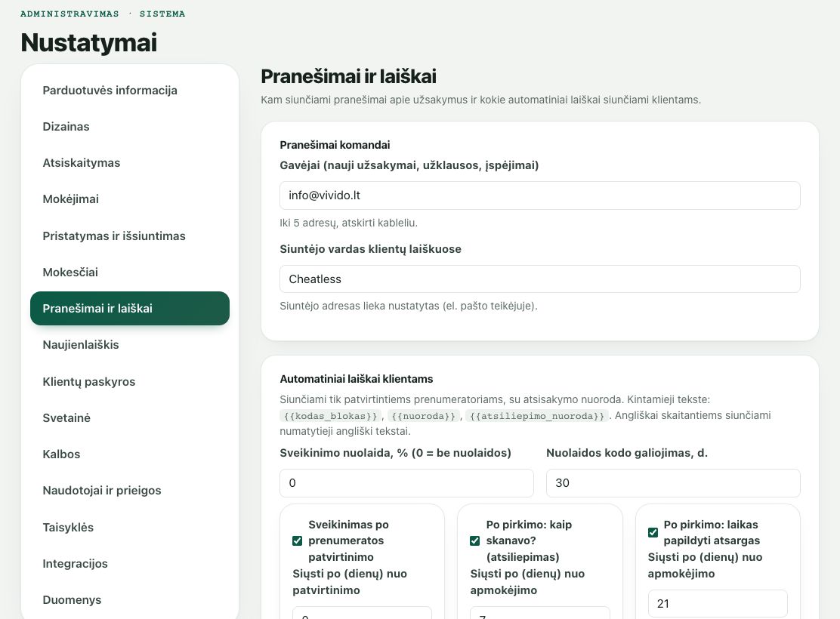The height and width of the screenshot is (619, 840).
Task: Click Administravimas breadcrumb text
Action: pos(69,14)
